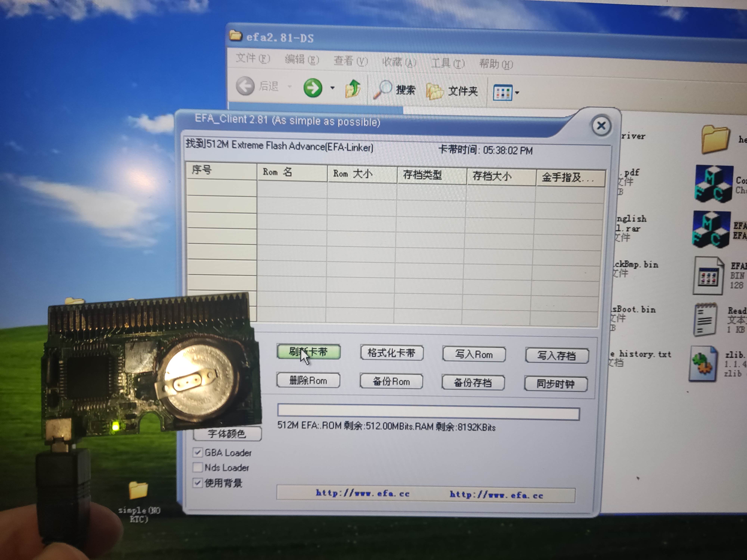Open the 帮助(H) menu
The image size is (747, 560).
496,64
